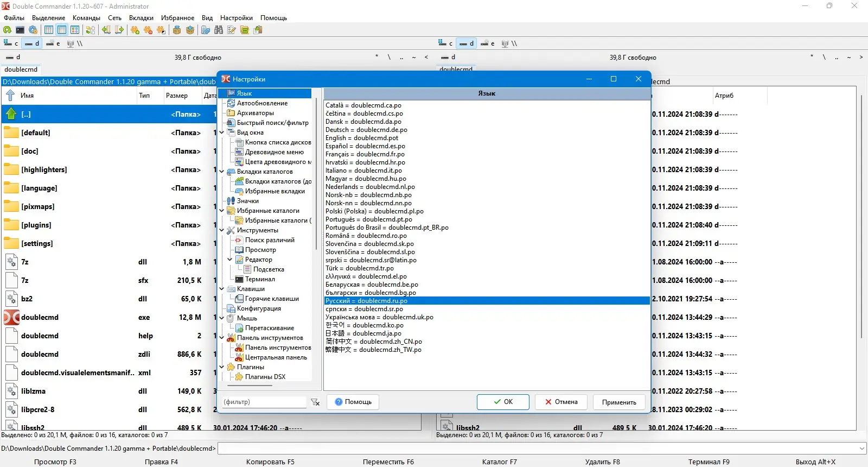The image size is (868, 467).
Task: Open the Вкладки menu
Action: coord(141,18)
